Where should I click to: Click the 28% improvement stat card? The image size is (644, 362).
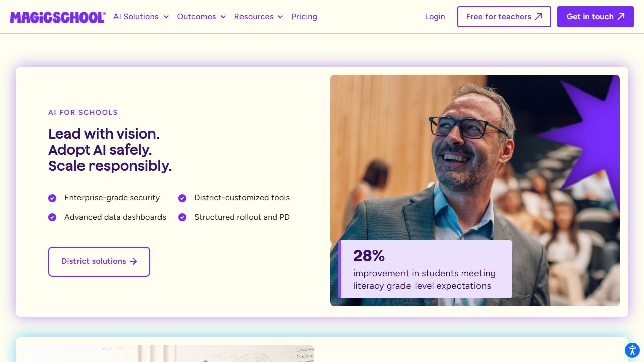pos(425,269)
